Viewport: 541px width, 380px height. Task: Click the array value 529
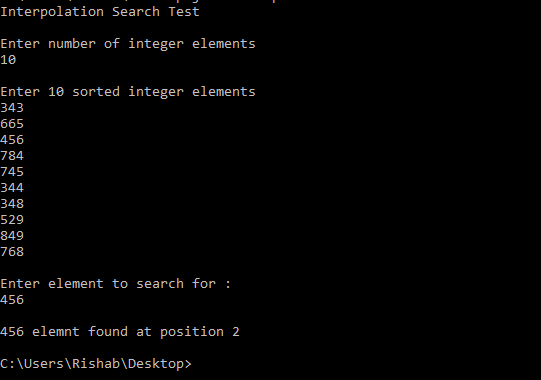click(x=12, y=220)
